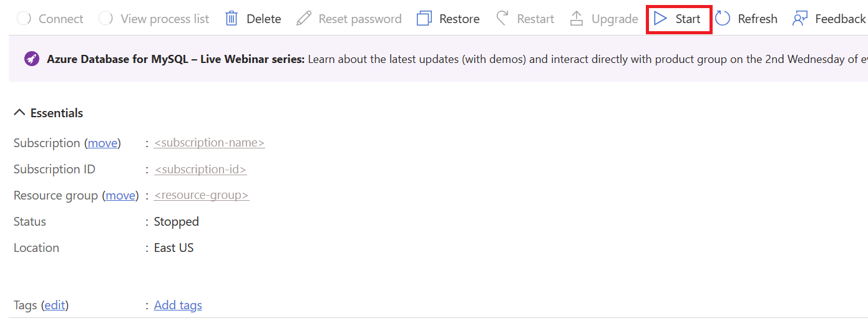Click the Start play triangle icon
Image resolution: width=868 pixels, height=323 pixels.
tap(660, 19)
